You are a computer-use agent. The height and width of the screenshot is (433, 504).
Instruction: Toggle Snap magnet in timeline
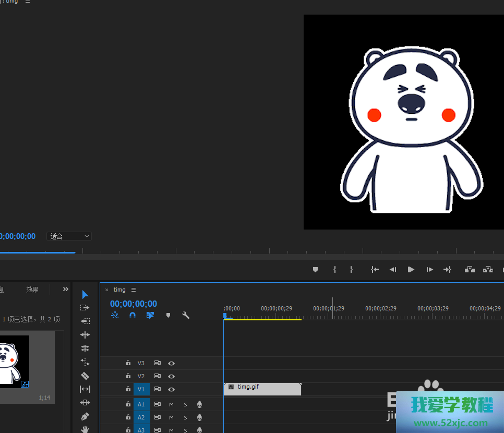pyautogui.click(x=133, y=315)
